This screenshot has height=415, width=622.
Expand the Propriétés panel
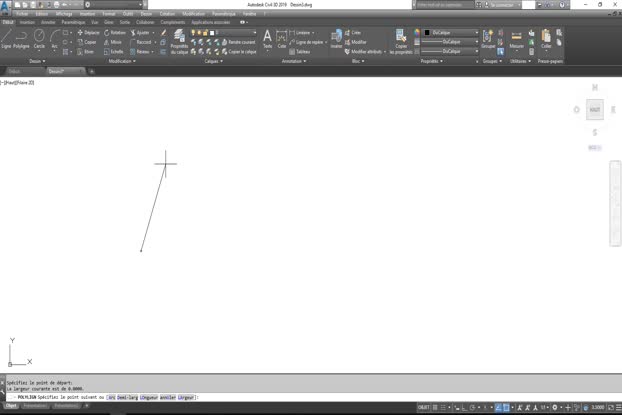click(431, 61)
